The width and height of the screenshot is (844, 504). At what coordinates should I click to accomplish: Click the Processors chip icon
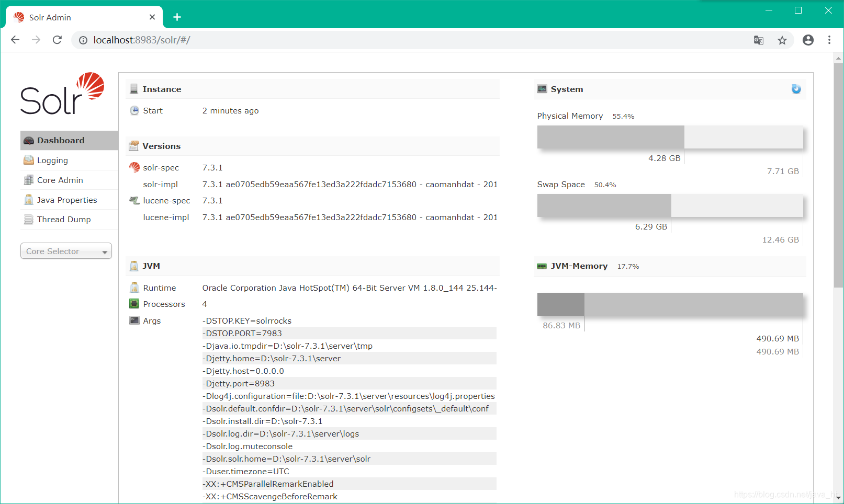click(x=134, y=304)
